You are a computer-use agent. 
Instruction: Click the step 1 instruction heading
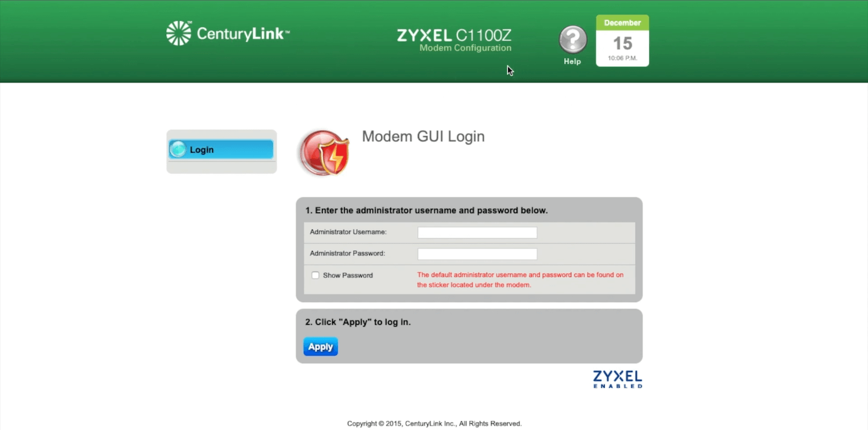coord(426,211)
